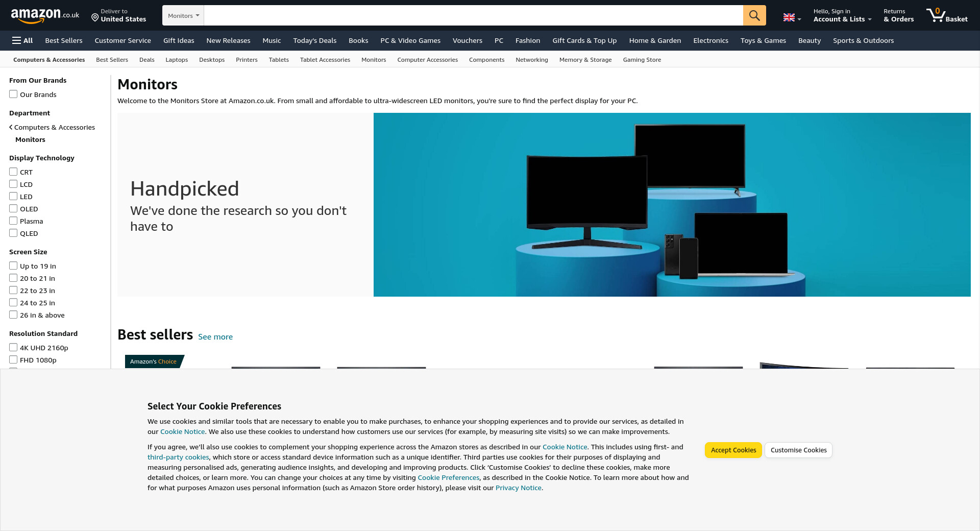The height and width of the screenshot is (531, 980).
Task: Check the Plasma option
Action: 13,221
